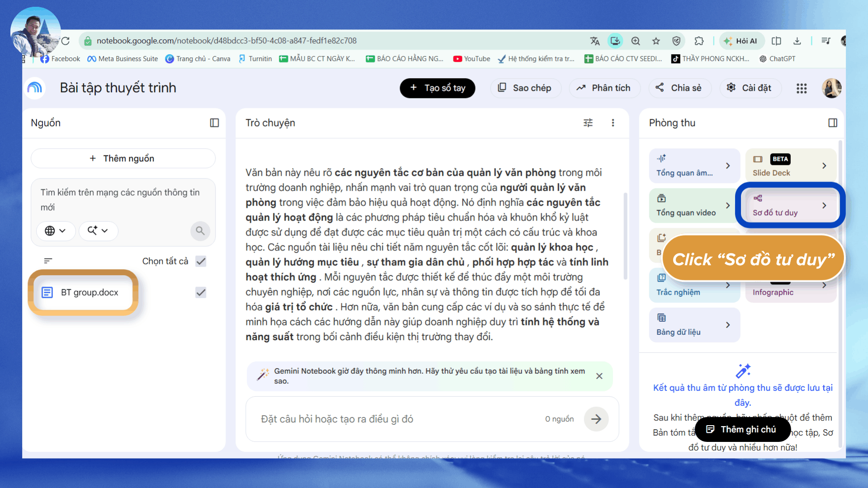
Task: Open the page translate icon in the address bar
Action: pos(595,41)
